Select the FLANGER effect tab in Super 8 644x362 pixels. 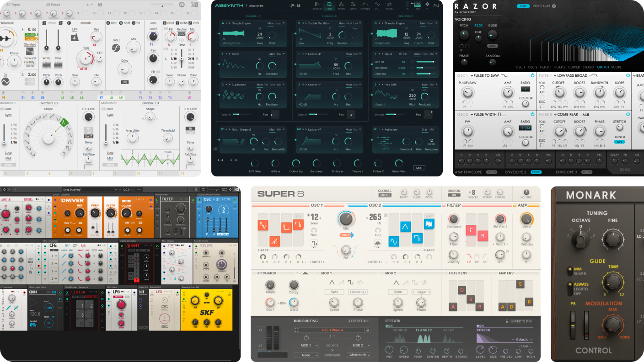[424, 330]
